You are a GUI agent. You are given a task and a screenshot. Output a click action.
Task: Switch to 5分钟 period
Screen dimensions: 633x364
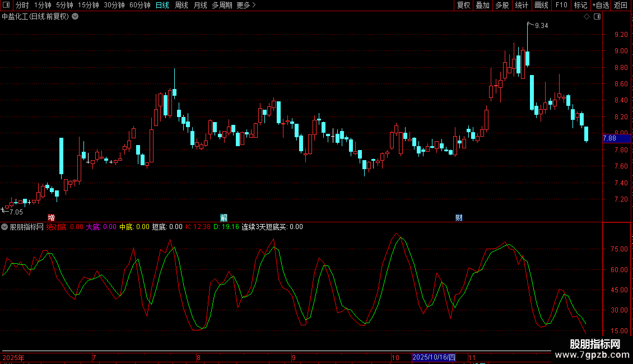[64, 5]
